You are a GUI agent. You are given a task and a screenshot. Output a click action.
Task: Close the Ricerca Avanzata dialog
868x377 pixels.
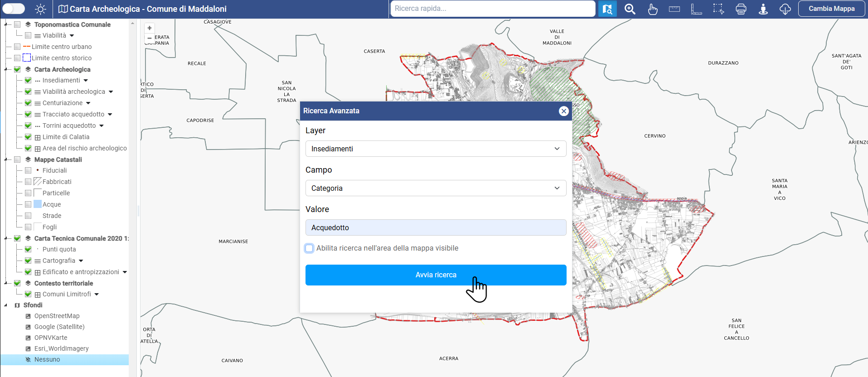[563, 111]
